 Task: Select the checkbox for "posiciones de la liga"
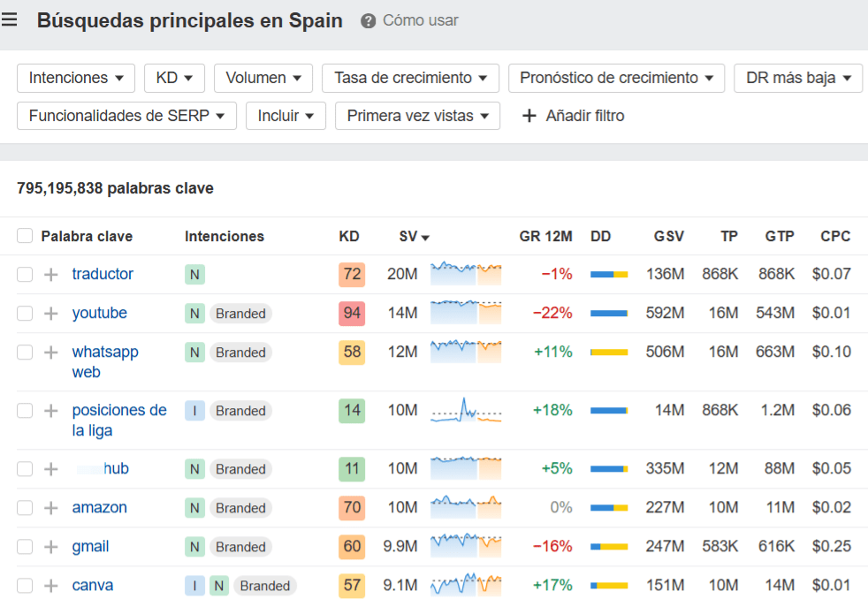pyautogui.click(x=24, y=410)
